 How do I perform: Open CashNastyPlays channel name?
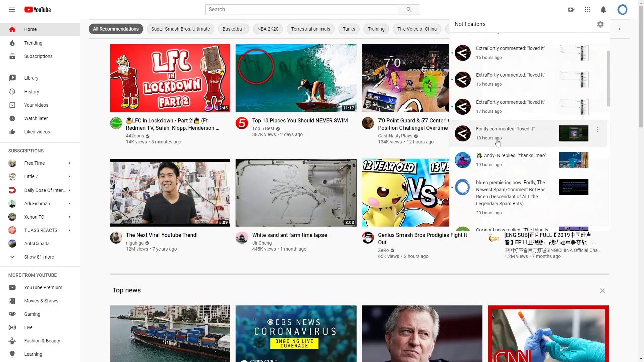coord(395,136)
